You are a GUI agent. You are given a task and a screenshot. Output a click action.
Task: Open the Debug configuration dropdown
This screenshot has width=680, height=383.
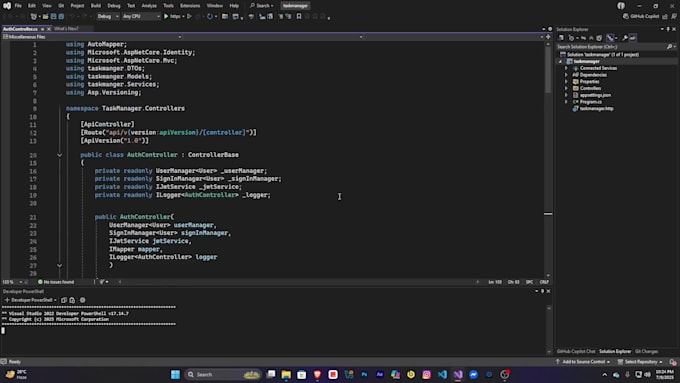108,16
